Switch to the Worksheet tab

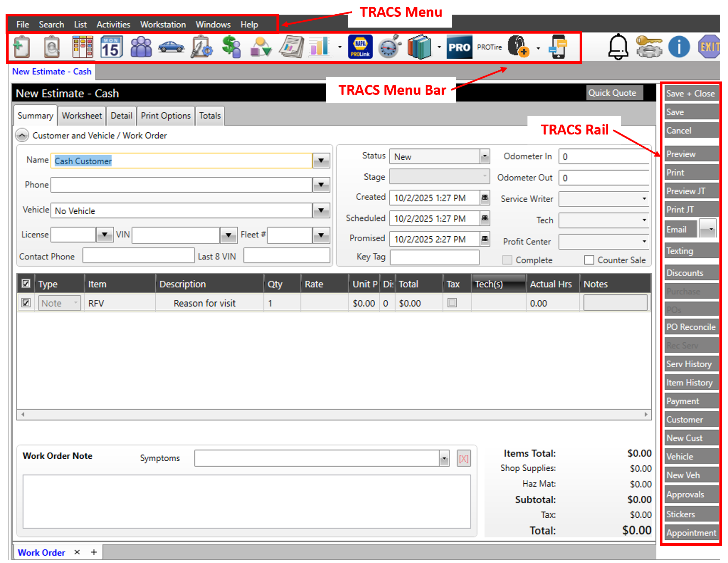point(82,116)
